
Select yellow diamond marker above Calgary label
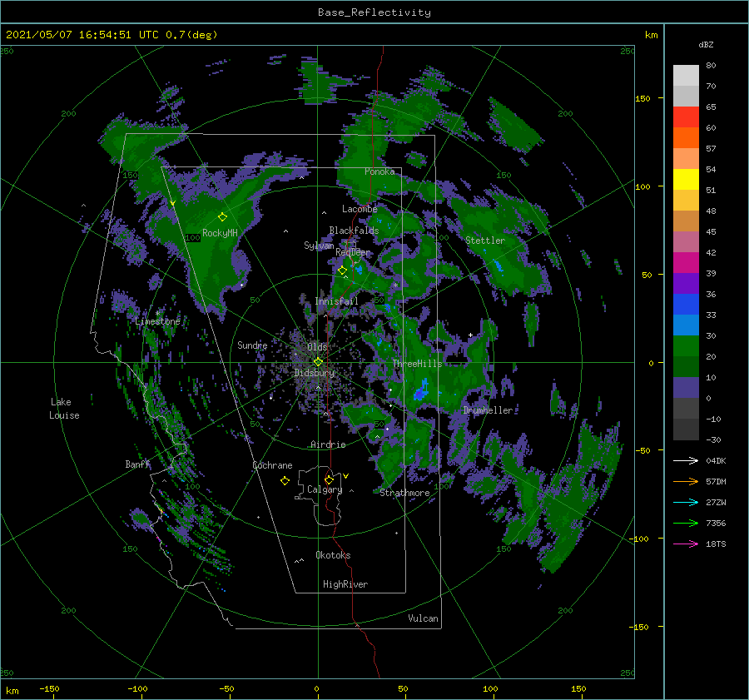tap(329, 479)
